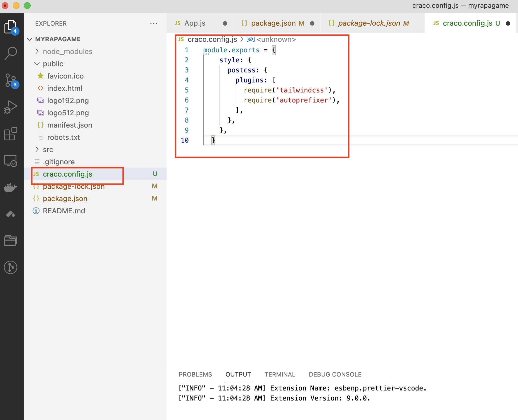518x420 pixels.
Task: Open Explorer more actions ellipsis menu
Action: tap(153, 23)
